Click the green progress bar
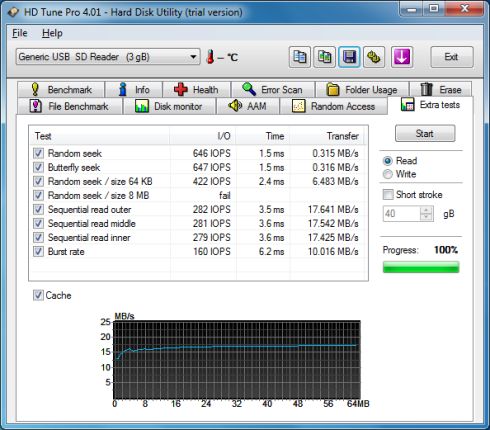This screenshot has width=490, height=430. click(x=421, y=267)
